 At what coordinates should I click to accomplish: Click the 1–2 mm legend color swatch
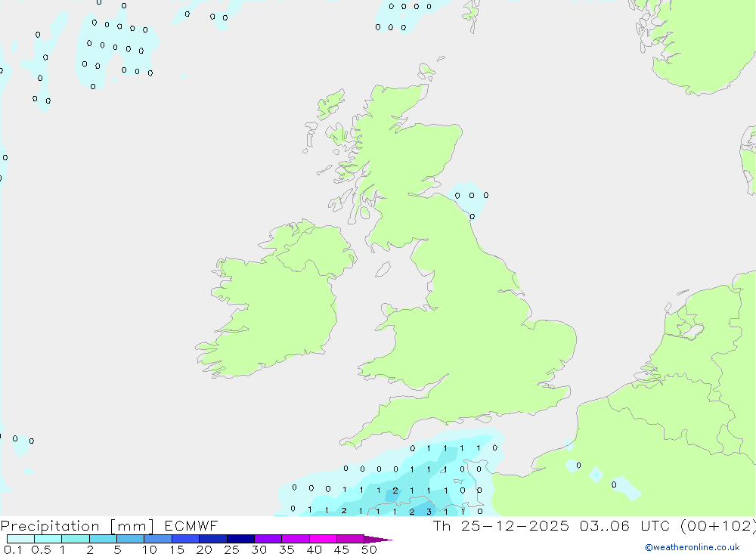[x=75, y=539]
